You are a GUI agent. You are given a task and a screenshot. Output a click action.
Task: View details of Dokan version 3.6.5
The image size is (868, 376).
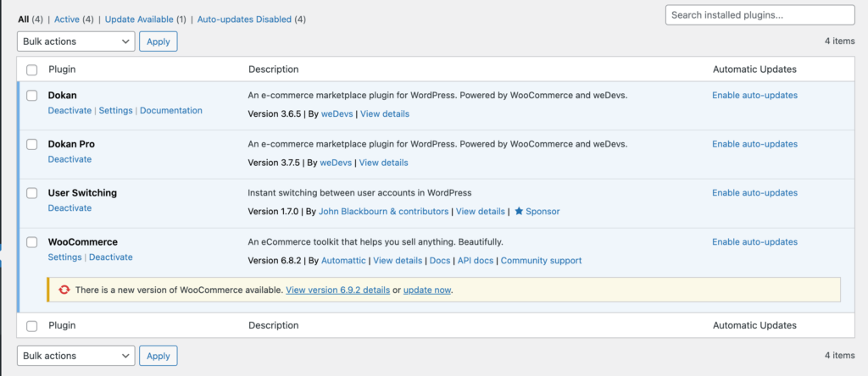pyautogui.click(x=385, y=114)
